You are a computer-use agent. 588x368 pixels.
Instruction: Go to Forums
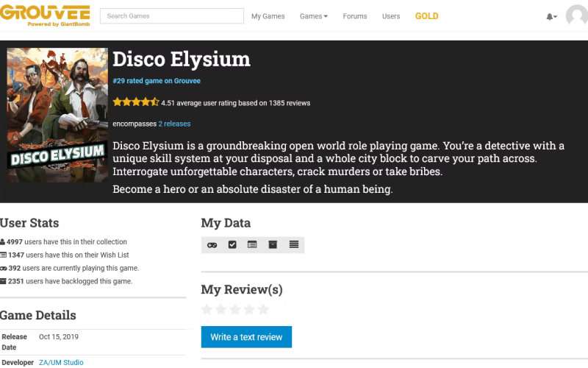[355, 16]
